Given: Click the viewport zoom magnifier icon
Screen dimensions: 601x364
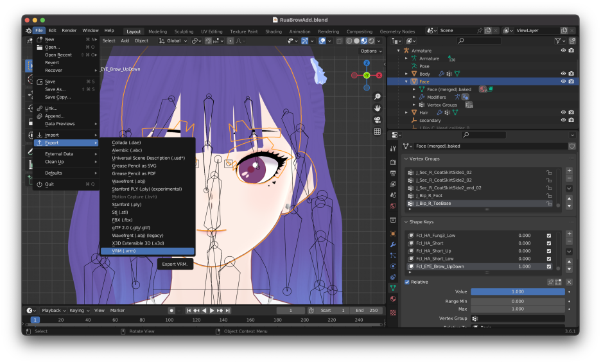Looking at the screenshot, I should coord(378,96).
